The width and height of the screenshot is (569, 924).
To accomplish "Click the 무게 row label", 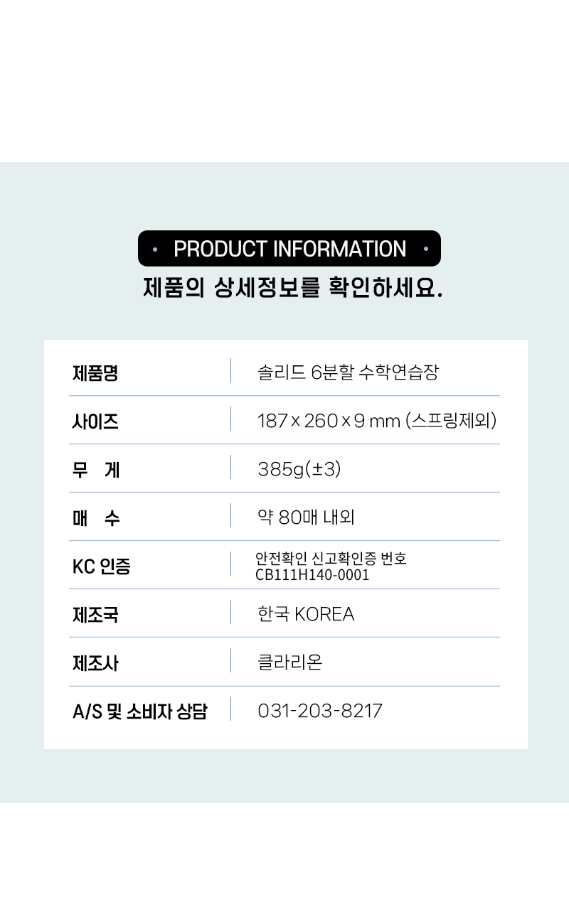I will (x=96, y=470).
